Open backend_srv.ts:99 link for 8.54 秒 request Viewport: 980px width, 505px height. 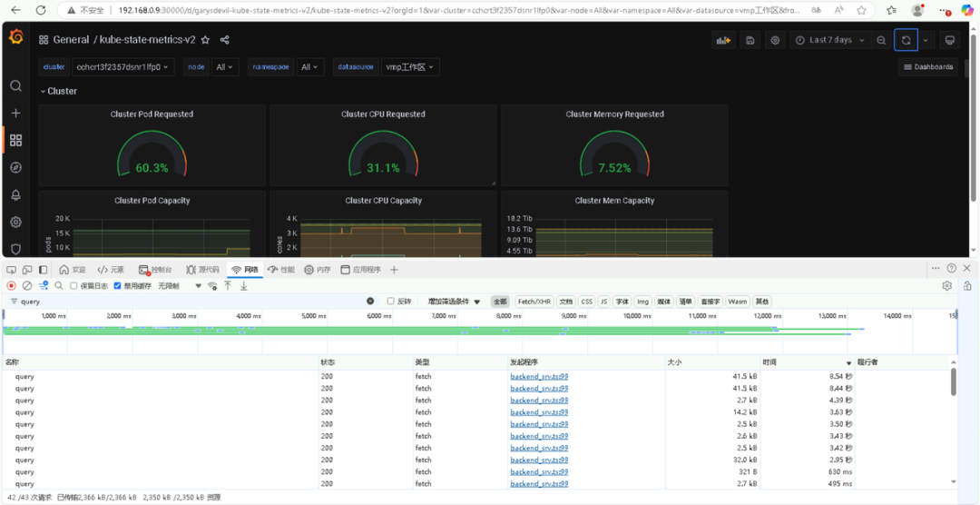539,376
